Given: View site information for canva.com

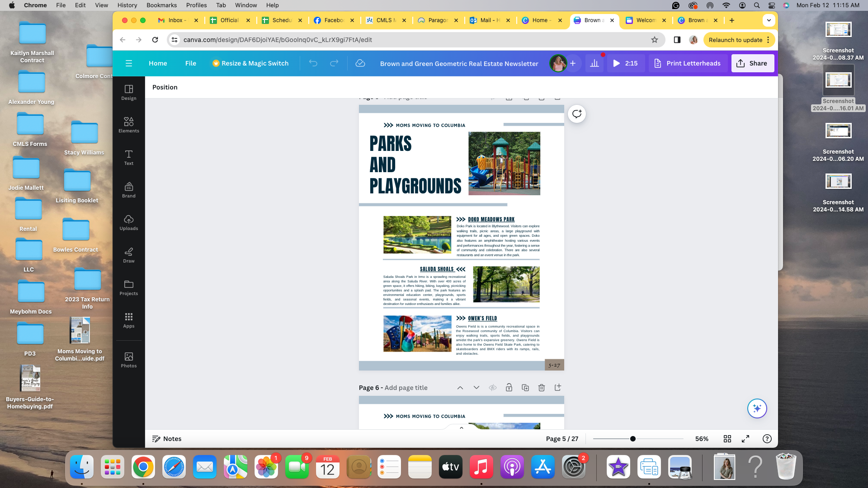Looking at the screenshot, I should [x=175, y=40].
